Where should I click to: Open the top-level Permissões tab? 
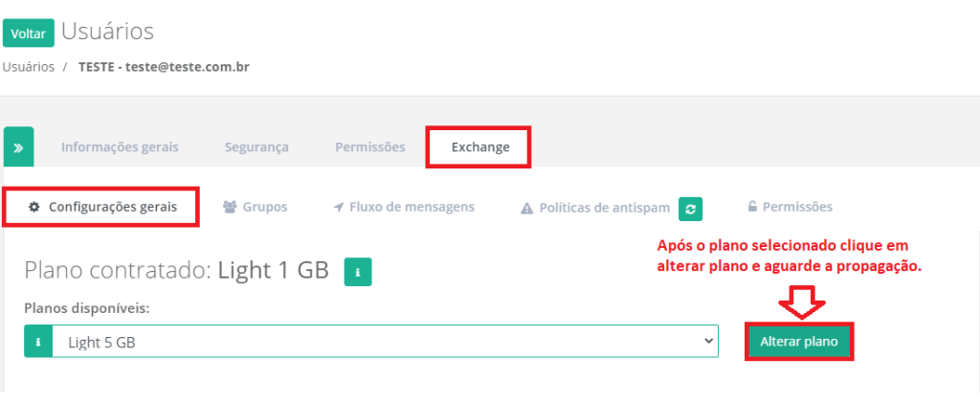click(x=370, y=147)
